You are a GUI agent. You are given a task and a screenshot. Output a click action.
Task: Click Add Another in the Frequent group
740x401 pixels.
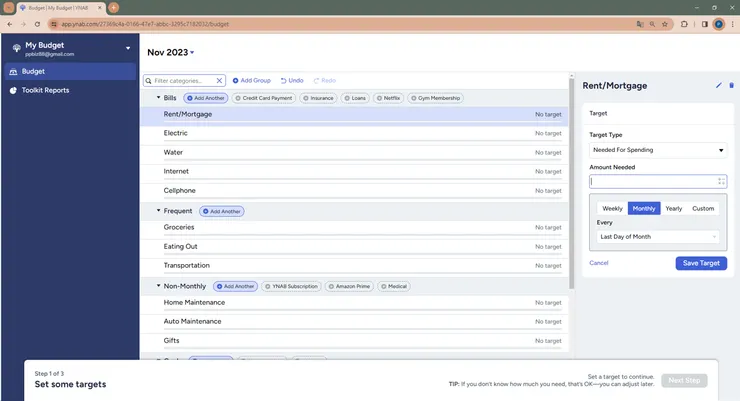coord(221,211)
